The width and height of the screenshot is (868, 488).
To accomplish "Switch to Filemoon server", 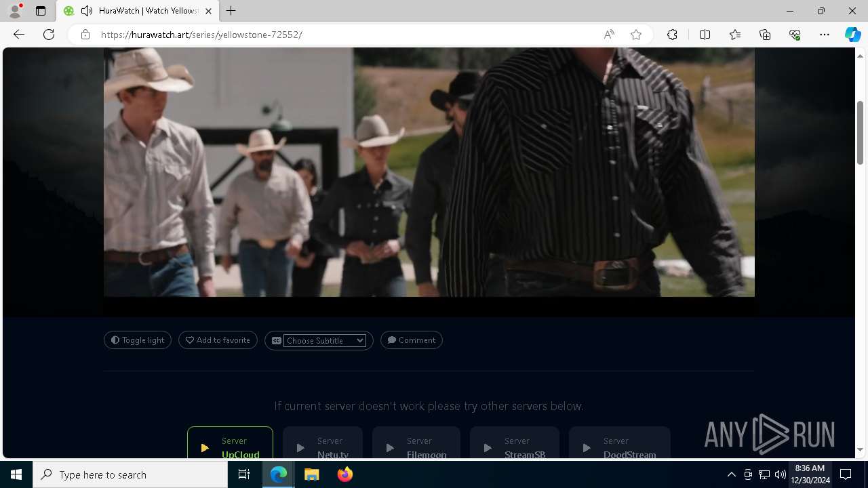I will (x=416, y=443).
